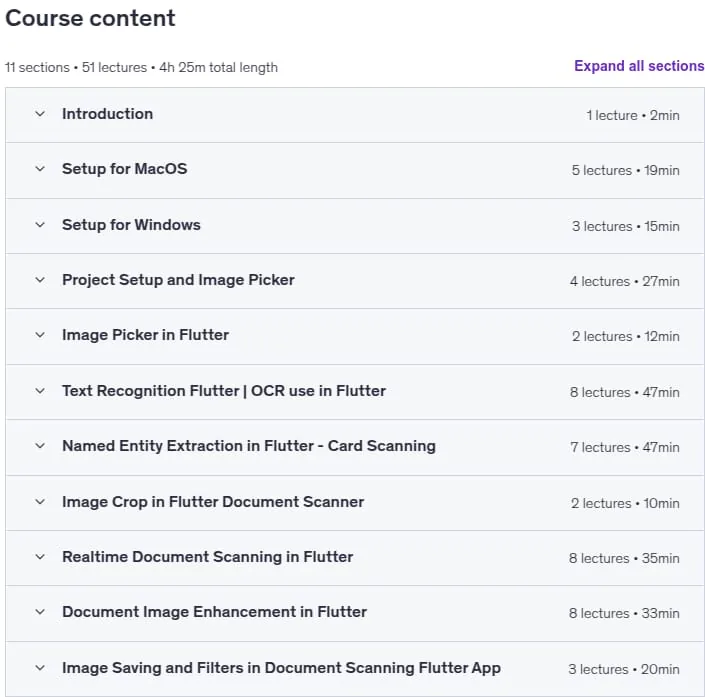705x697 pixels.
Task: Expand Realtime Document Scanning chevron
Action: click(40, 557)
